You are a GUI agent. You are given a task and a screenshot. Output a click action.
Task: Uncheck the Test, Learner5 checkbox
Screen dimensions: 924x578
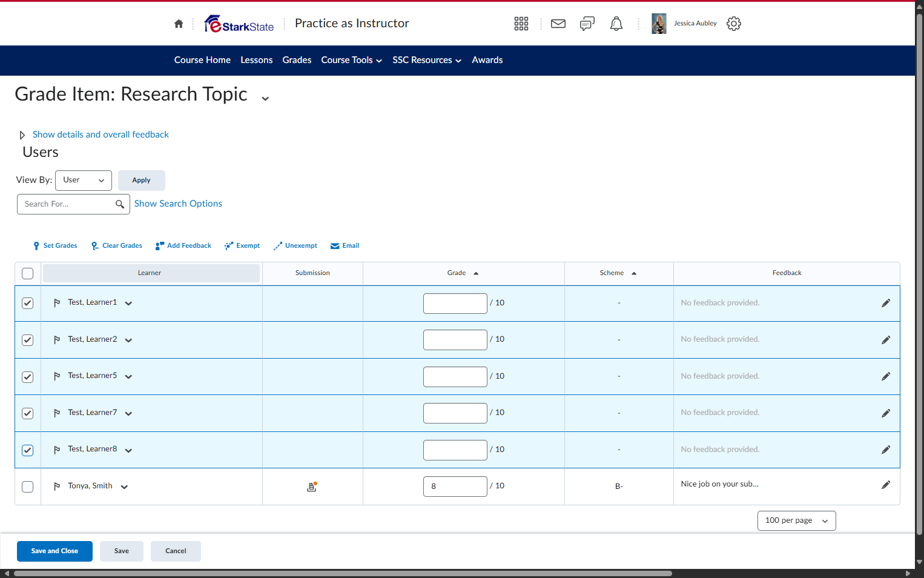[x=27, y=377]
